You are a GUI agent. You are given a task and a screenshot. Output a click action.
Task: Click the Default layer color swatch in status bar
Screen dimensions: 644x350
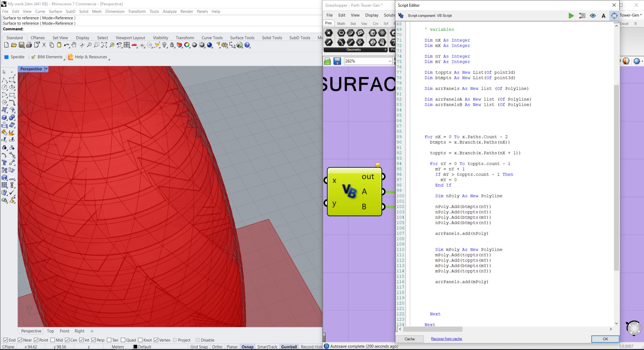135,347
